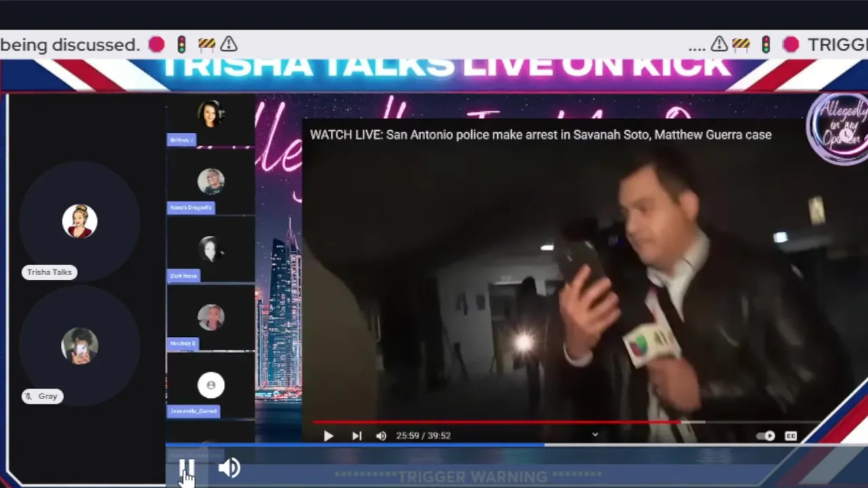Screen dimensions: 868x488
Task: Click the "being discussed." marquee text
Action: click(x=69, y=45)
